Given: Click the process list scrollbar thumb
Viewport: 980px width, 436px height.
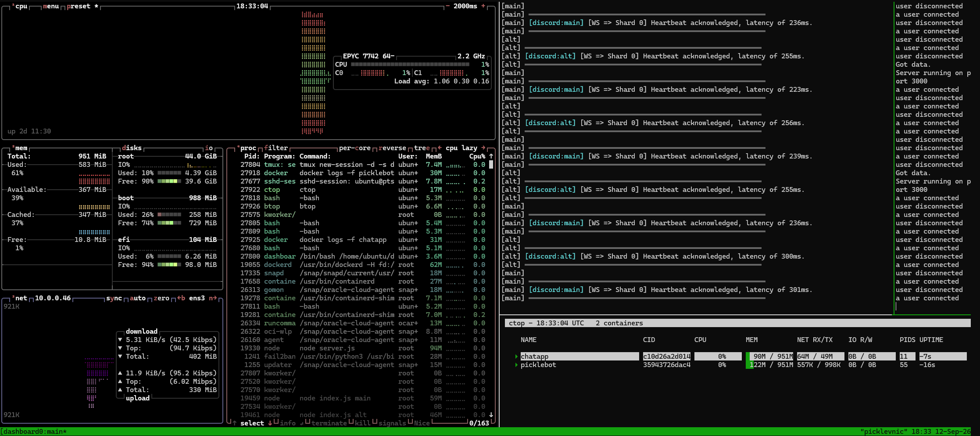Looking at the screenshot, I should pos(491,165).
